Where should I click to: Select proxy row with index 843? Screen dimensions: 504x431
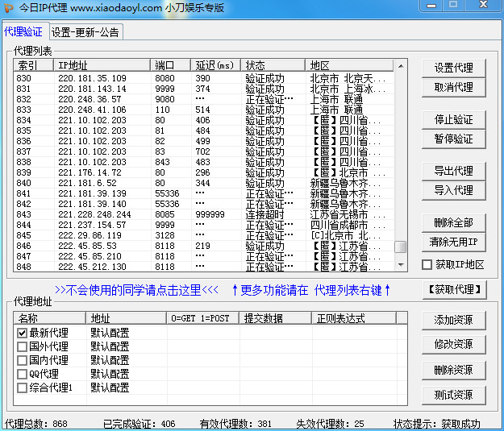[81, 215]
